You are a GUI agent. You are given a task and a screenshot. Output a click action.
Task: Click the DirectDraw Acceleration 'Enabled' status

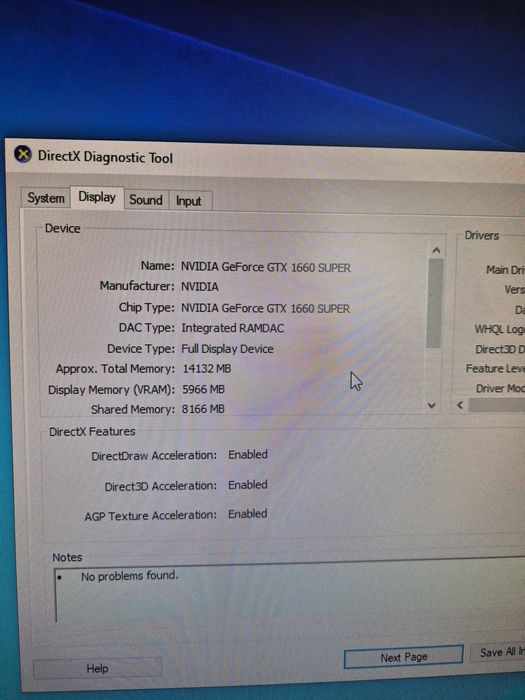tap(248, 454)
